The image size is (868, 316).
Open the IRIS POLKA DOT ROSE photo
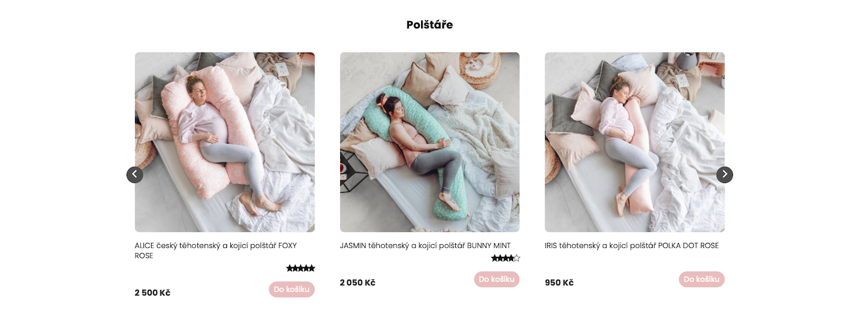pyautogui.click(x=635, y=142)
